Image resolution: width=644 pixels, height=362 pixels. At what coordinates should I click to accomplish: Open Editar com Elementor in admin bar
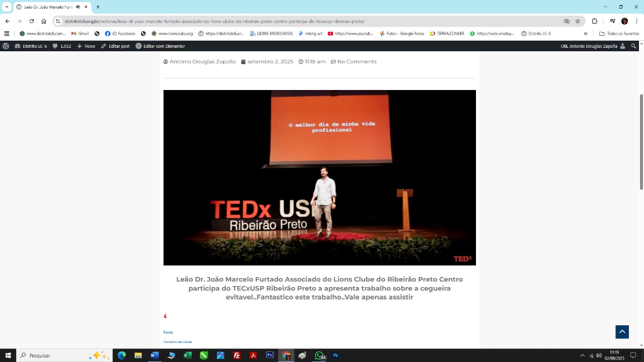pos(160,46)
